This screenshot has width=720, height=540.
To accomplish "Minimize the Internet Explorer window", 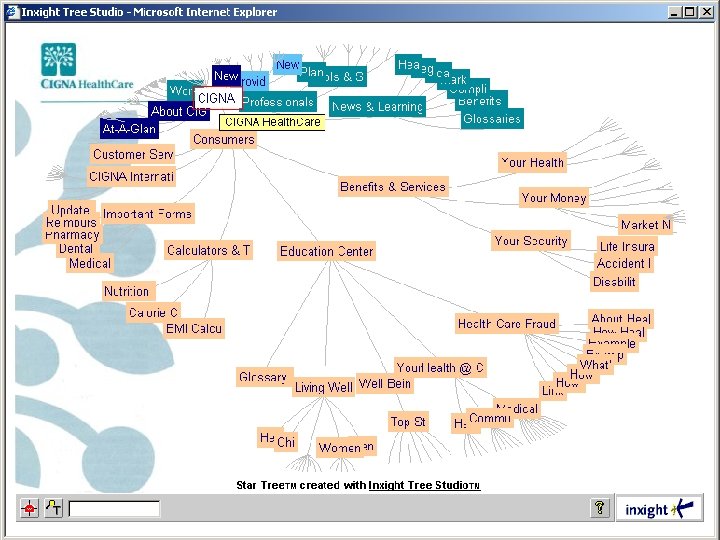I will point(674,12).
